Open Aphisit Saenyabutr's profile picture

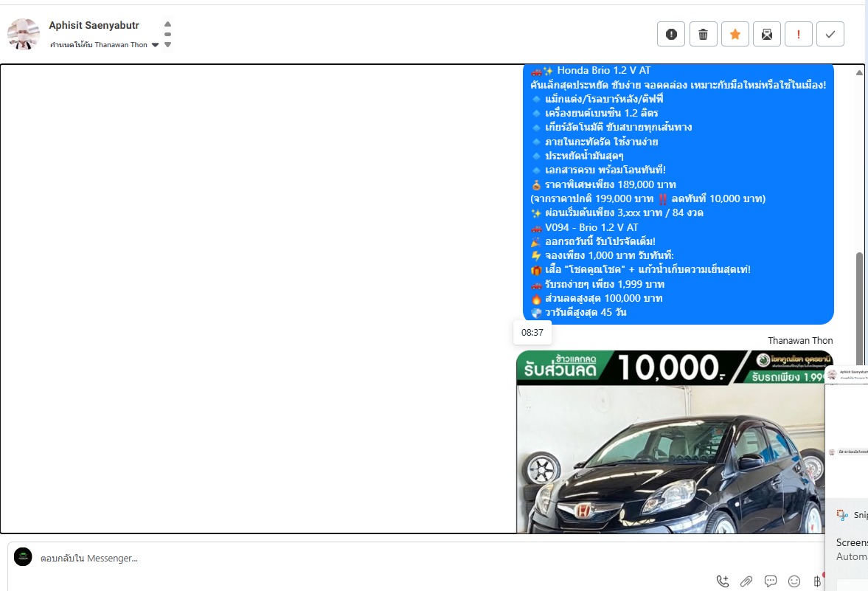[x=24, y=35]
